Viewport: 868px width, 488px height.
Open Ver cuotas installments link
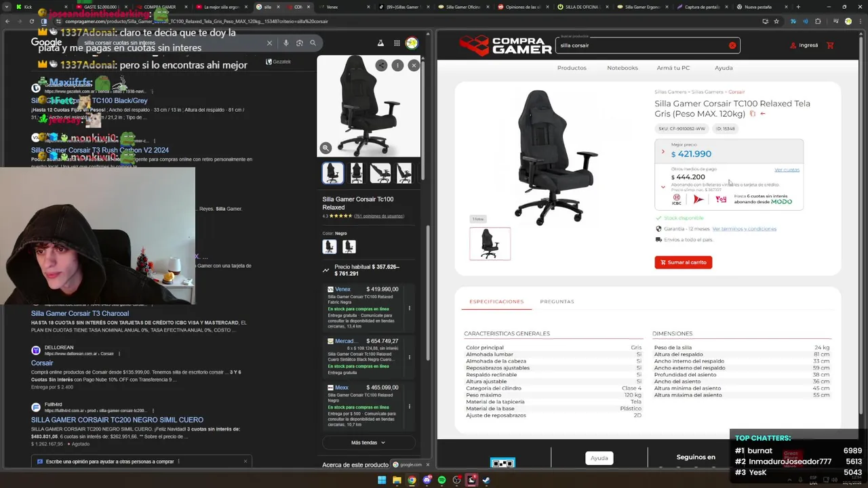coord(787,170)
